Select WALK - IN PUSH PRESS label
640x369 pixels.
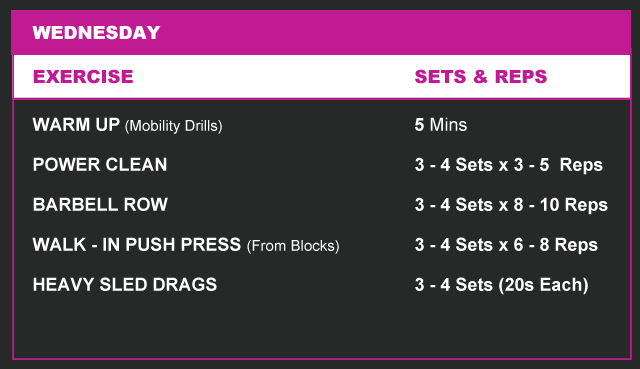click(x=137, y=245)
